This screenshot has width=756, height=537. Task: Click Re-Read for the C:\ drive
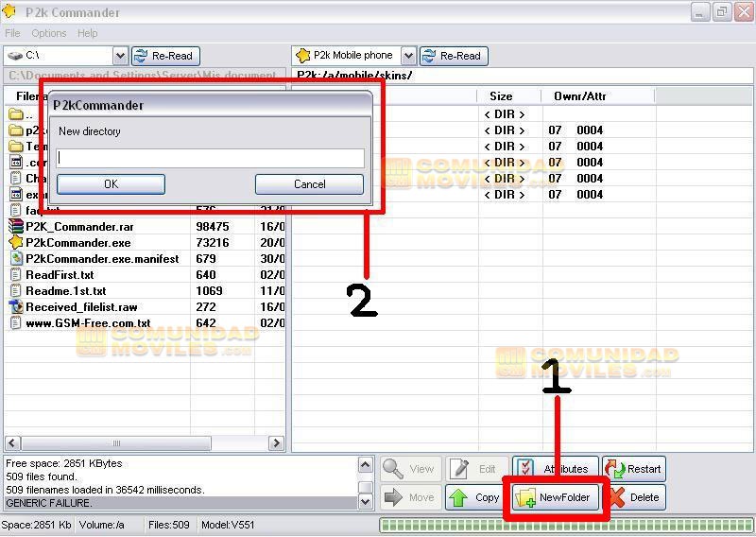pos(165,56)
